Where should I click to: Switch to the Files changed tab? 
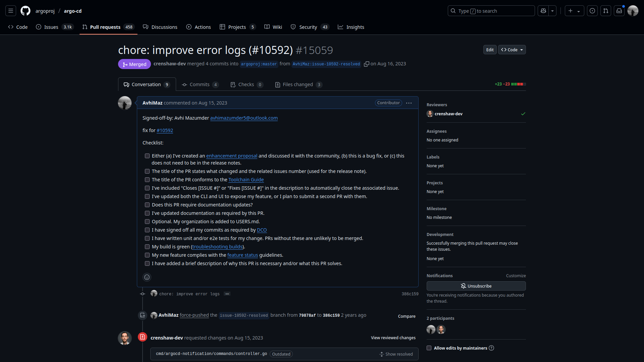tap(299, 84)
